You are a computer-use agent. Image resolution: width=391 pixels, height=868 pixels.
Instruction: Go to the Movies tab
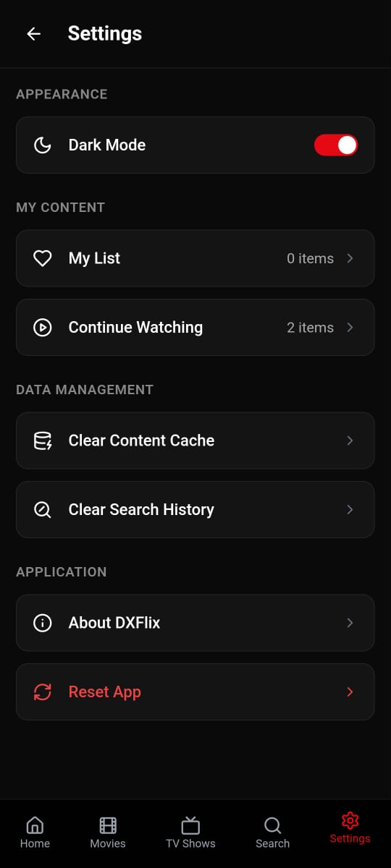point(108,832)
